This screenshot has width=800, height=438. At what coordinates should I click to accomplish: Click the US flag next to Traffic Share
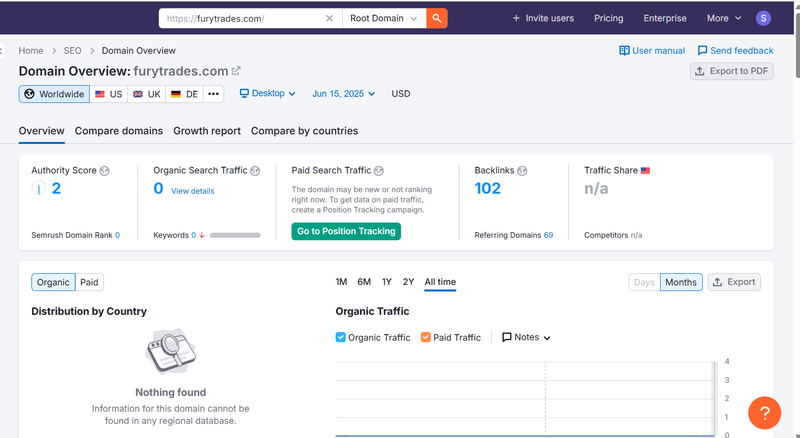tap(645, 171)
